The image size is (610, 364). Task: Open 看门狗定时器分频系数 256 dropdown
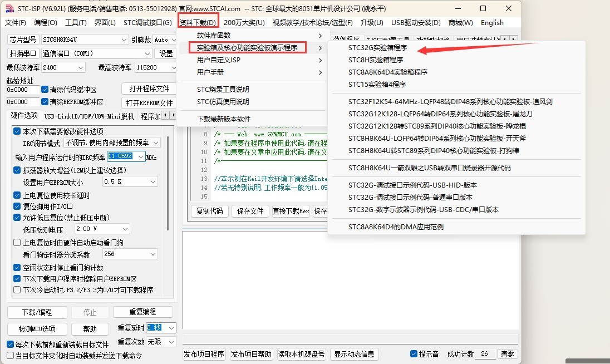coord(130,254)
